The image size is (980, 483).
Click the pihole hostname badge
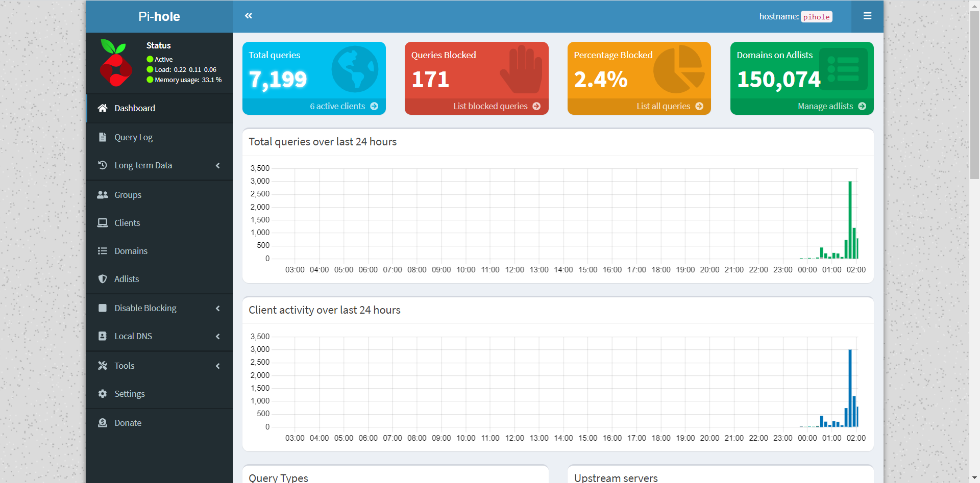pos(816,17)
